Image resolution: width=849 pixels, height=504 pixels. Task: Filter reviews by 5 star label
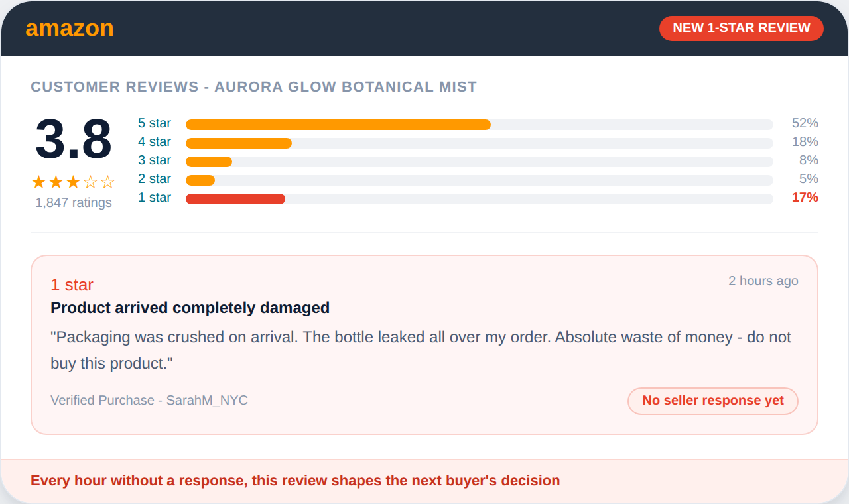point(155,123)
